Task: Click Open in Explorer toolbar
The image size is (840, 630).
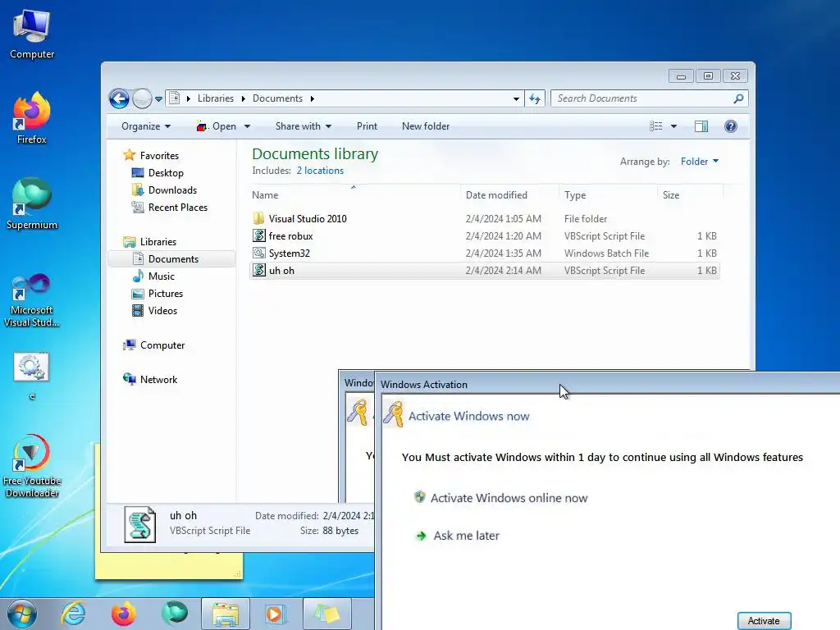Action: tap(217, 126)
